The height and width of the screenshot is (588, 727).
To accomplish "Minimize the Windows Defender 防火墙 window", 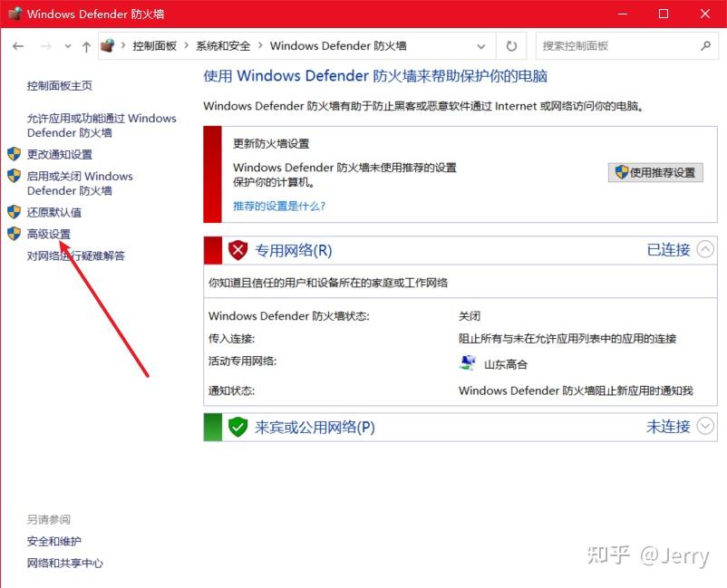I will pyautogui.click(x=623, y=14).
